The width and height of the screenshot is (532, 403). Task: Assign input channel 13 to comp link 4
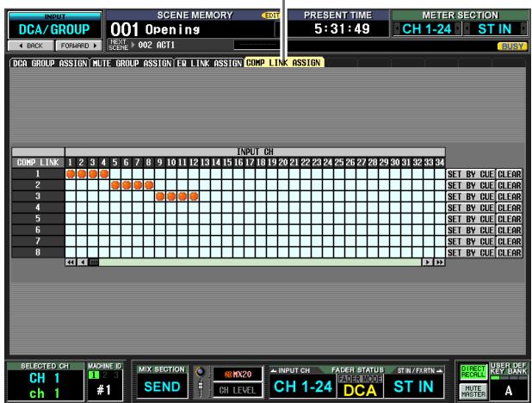click(205, 208)
